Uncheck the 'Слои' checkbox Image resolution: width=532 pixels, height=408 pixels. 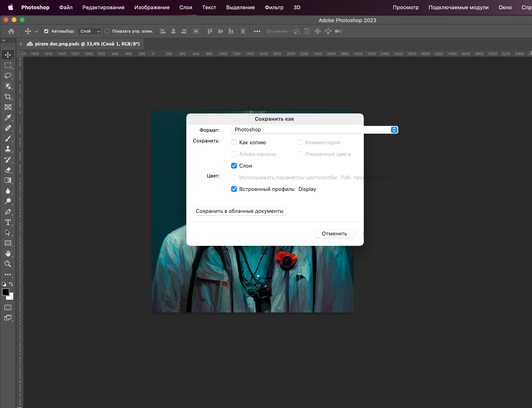pos(234,166)
